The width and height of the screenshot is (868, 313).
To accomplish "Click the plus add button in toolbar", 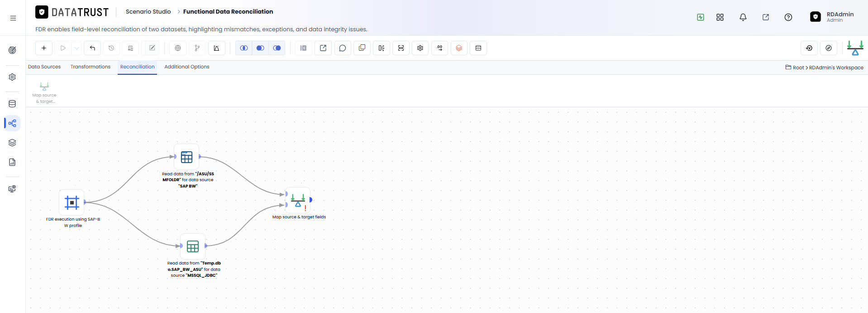I will click(x=44, y=48).
